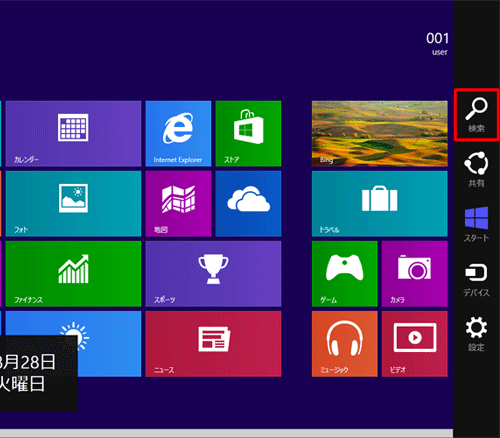Open the Travel (トラベル) suitcase tile
500x438 pixels.
(380, 204)
